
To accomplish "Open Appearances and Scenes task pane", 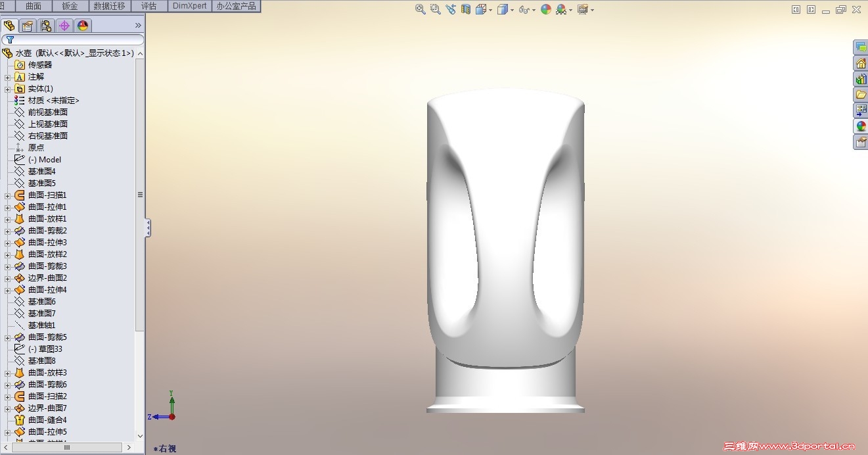I will (861, 126).
